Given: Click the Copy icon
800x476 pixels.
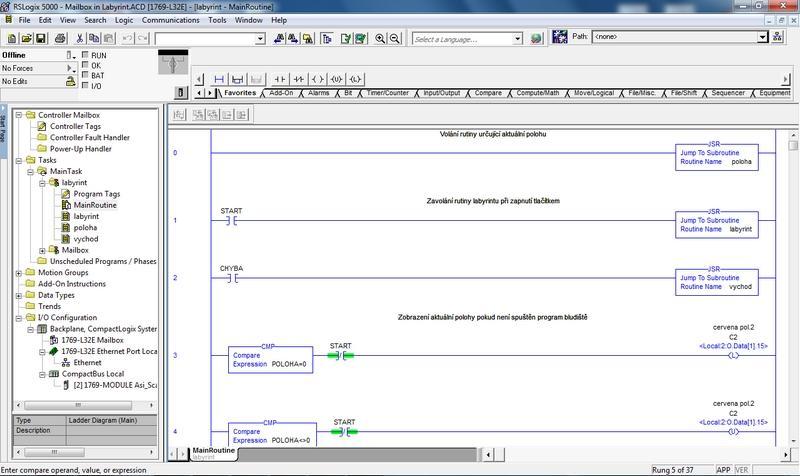Looking at the screenshot, I should click(x=94, y=38).
